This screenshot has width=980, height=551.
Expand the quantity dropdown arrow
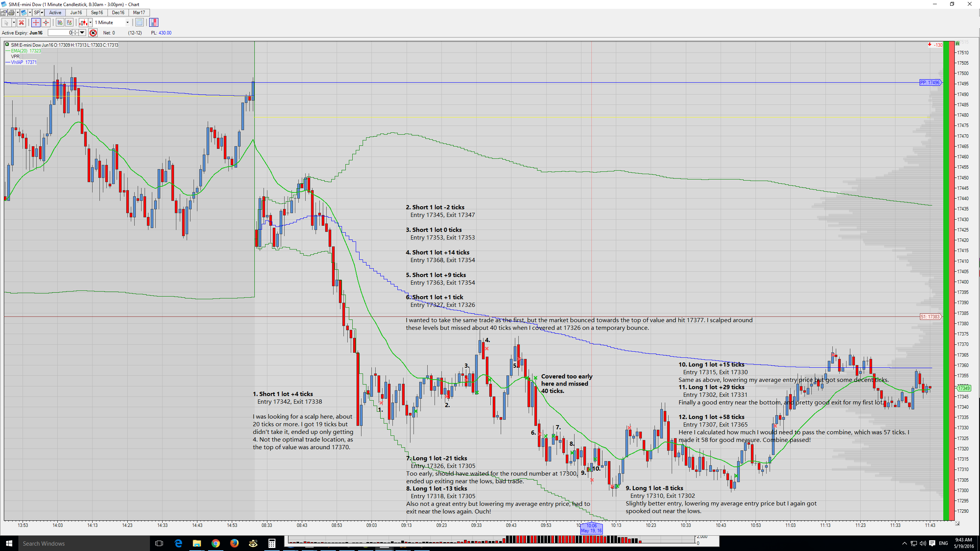pos(82,33)
